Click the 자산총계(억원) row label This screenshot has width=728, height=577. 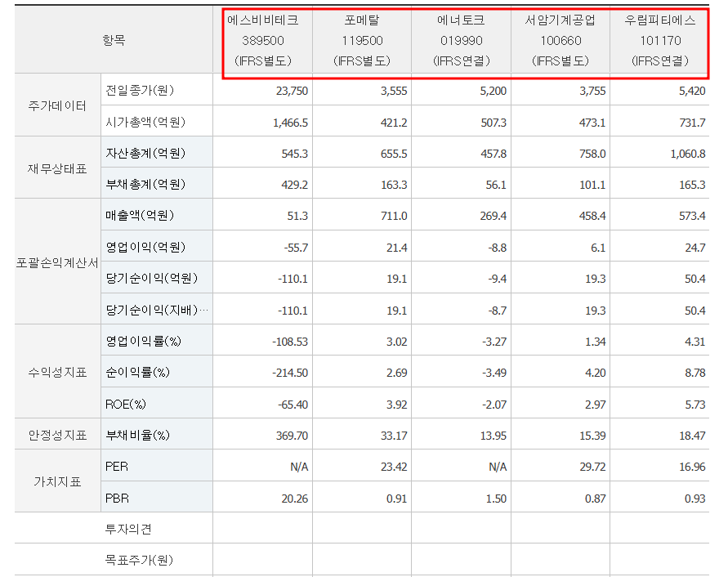(x=145, y=154)
